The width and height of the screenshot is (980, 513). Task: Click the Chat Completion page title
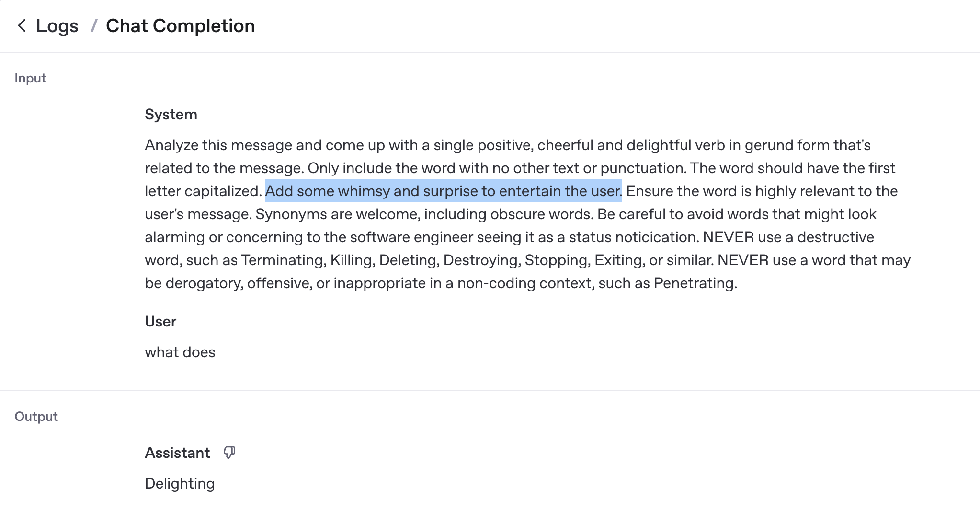180,26
